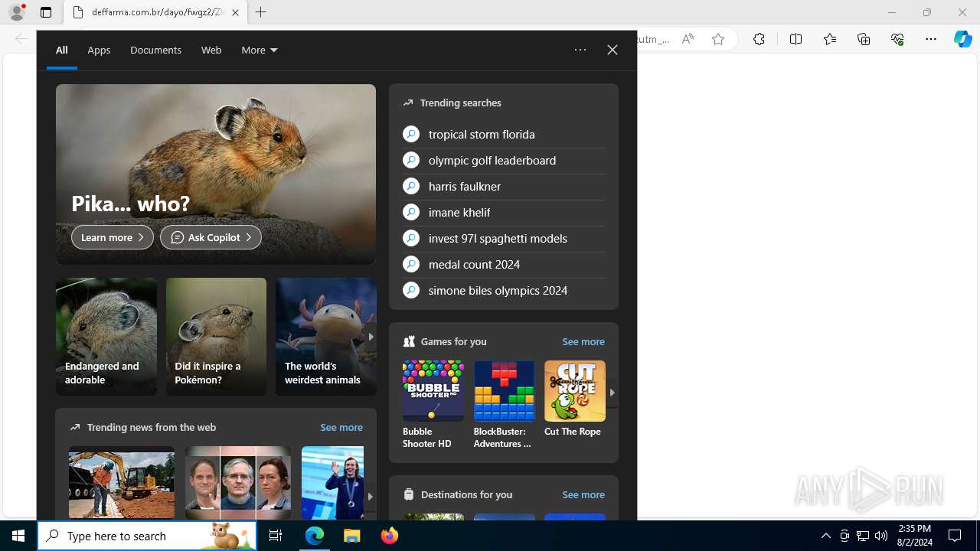Switch to the Documents search tab
980x551 pixels.
pyautogui.click(x=155, y=50)
